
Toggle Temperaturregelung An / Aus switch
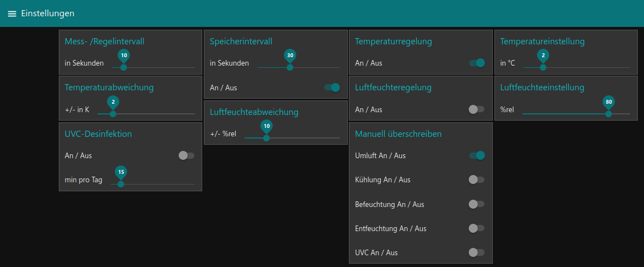(x=477, y=63)
